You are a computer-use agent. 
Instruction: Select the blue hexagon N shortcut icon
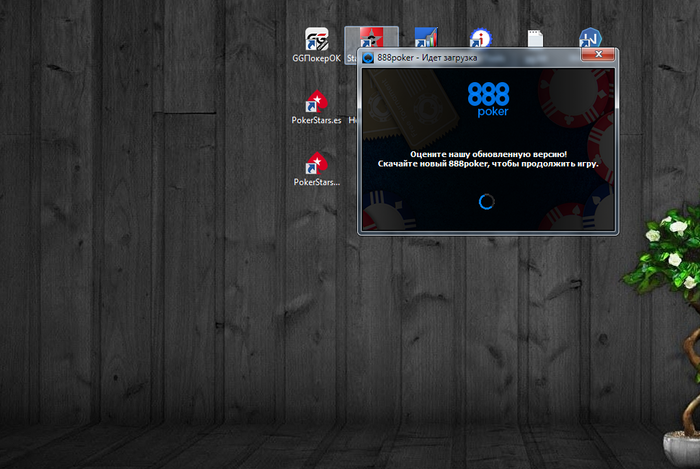pos(590,38)
